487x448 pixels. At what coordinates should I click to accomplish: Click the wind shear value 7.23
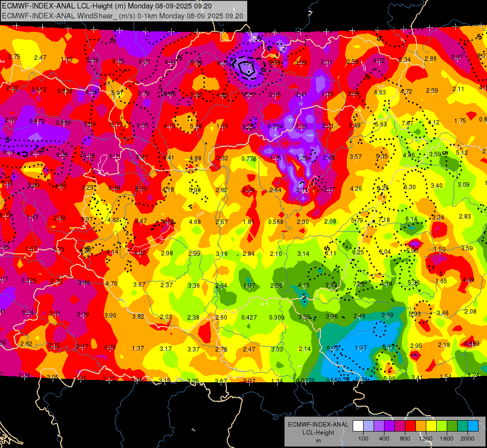point(359,284)
